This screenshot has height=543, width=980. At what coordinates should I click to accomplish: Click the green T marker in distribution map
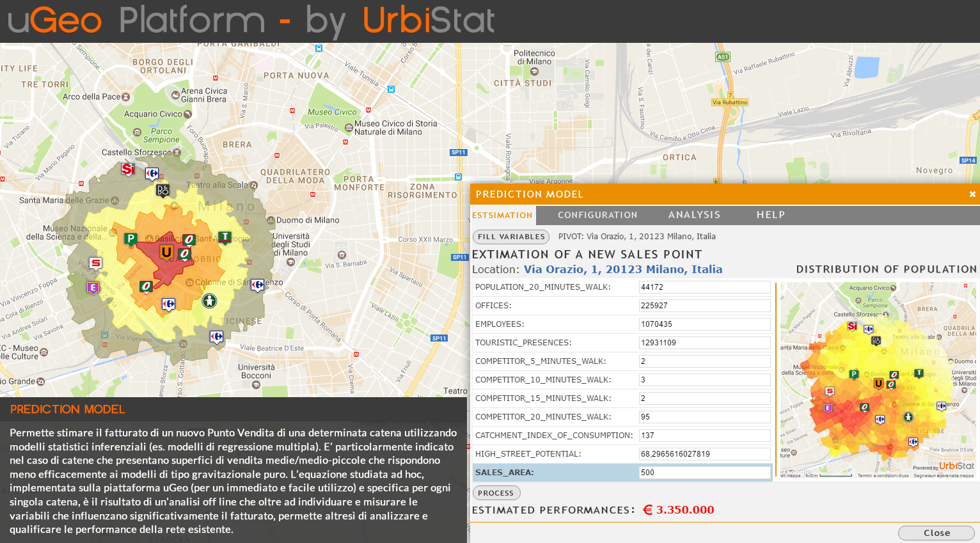point(919,373)
